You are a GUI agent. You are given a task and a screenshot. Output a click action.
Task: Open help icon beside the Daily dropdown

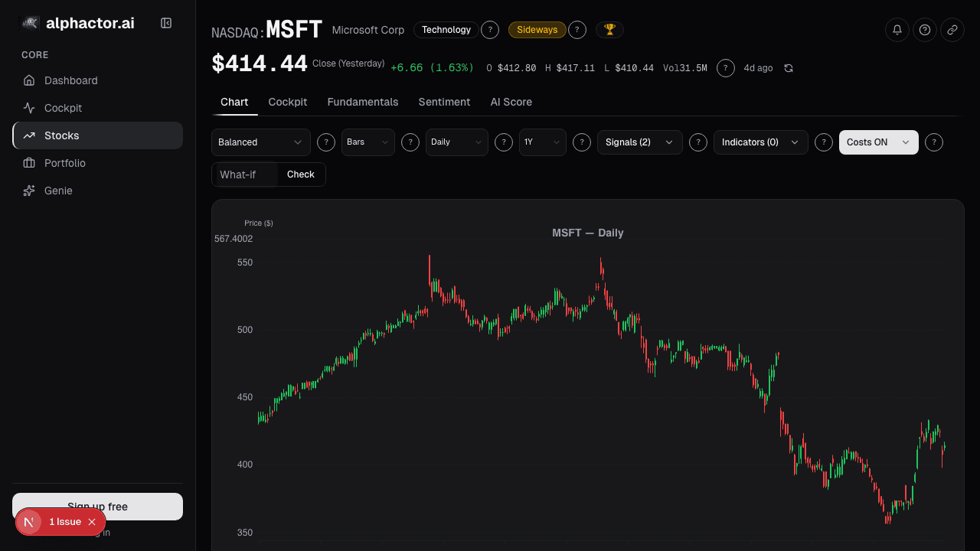pos(504,142)
